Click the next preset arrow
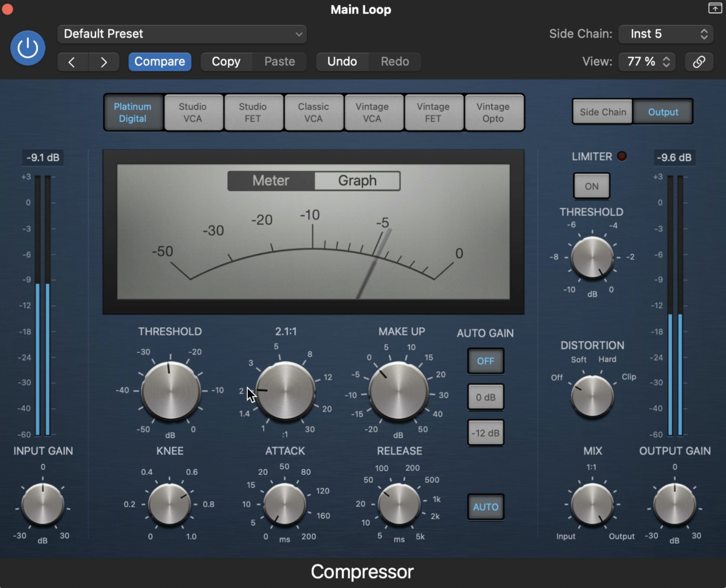 (103, 62)
